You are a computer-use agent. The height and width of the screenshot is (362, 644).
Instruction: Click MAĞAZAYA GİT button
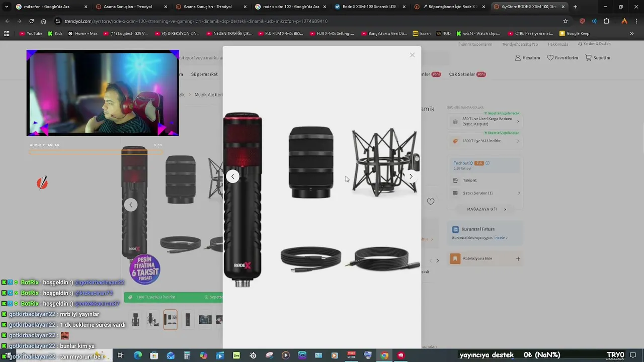486,209
